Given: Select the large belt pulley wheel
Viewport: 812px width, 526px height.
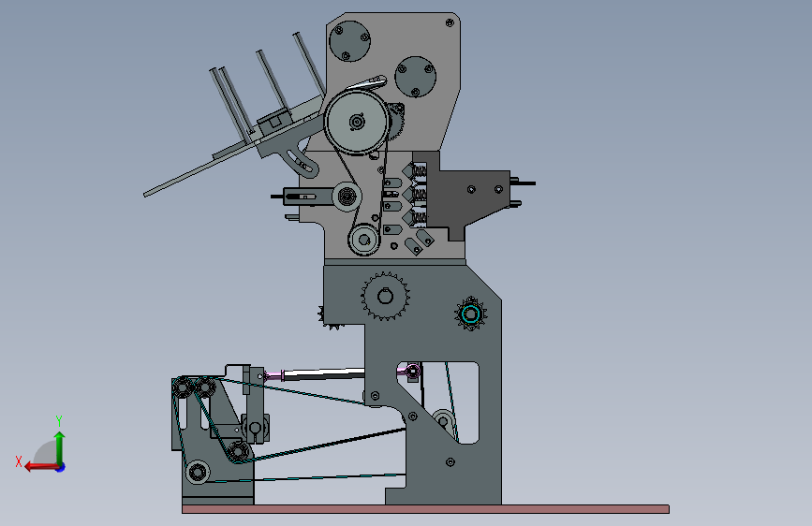Looking at the screenshot, I should [356, 122].
